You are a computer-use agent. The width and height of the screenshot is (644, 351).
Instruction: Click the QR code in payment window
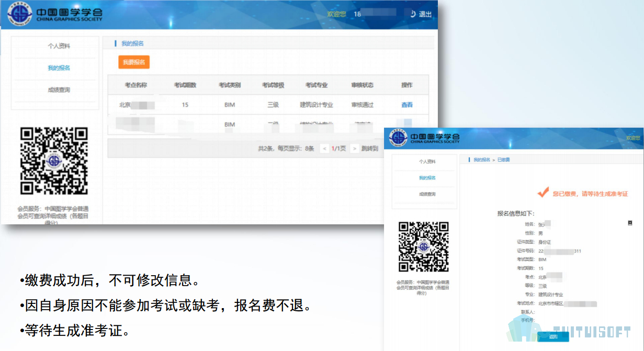coord(424,247)
